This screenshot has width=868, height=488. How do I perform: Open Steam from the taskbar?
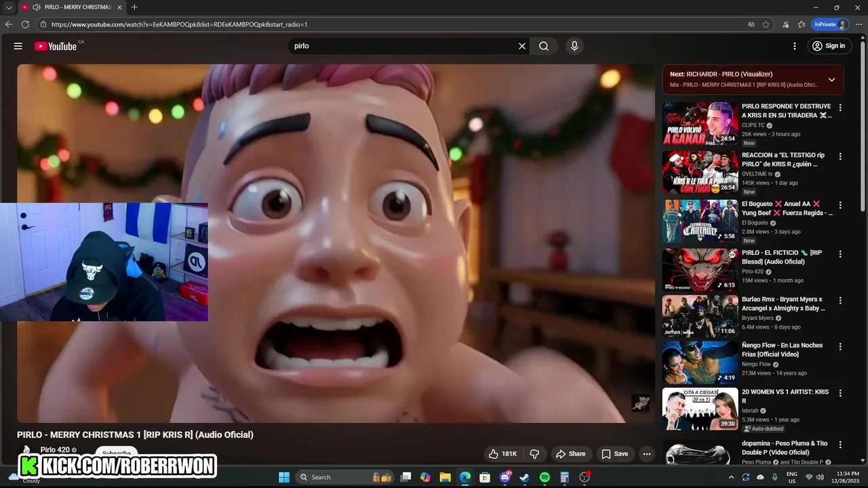(525, 477)
